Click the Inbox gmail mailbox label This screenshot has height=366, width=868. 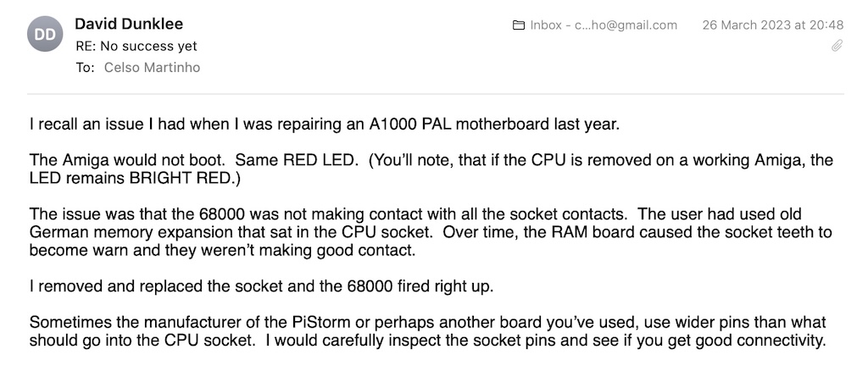604,25
